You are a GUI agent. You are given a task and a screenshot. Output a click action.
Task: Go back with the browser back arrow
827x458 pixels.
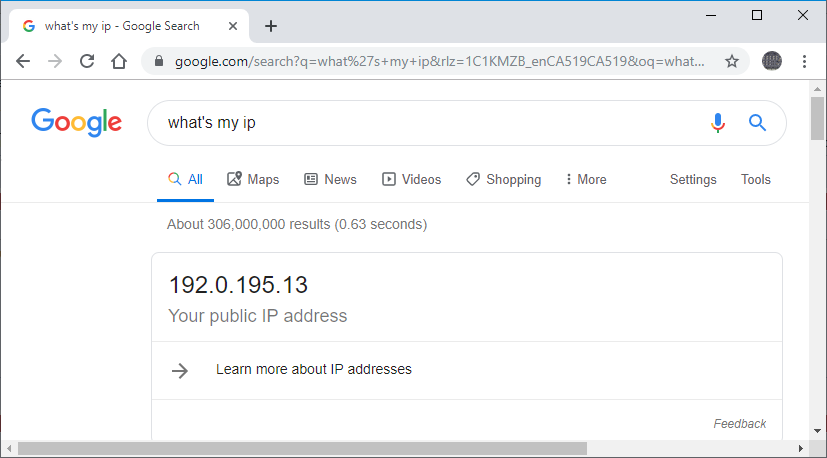click(x=23, y=62)
